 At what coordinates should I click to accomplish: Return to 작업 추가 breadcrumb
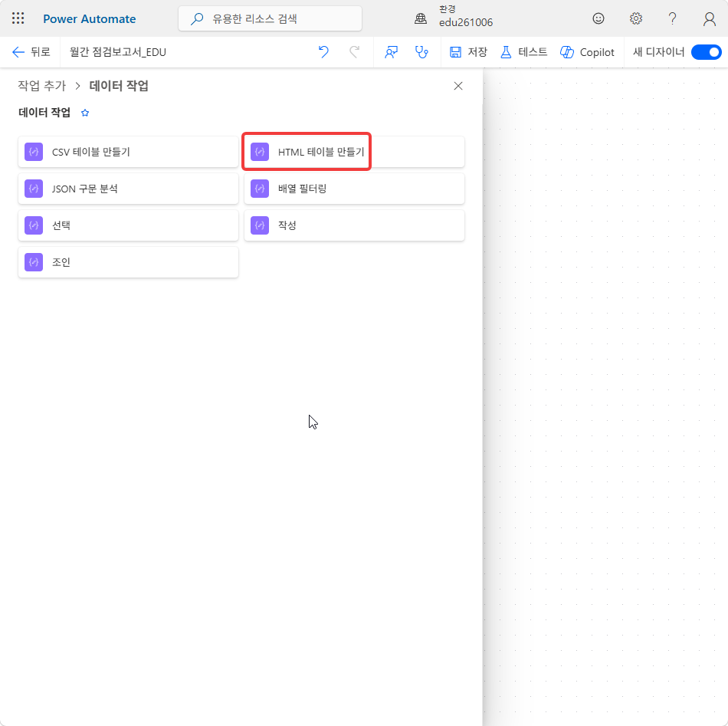tap(42, 86)
